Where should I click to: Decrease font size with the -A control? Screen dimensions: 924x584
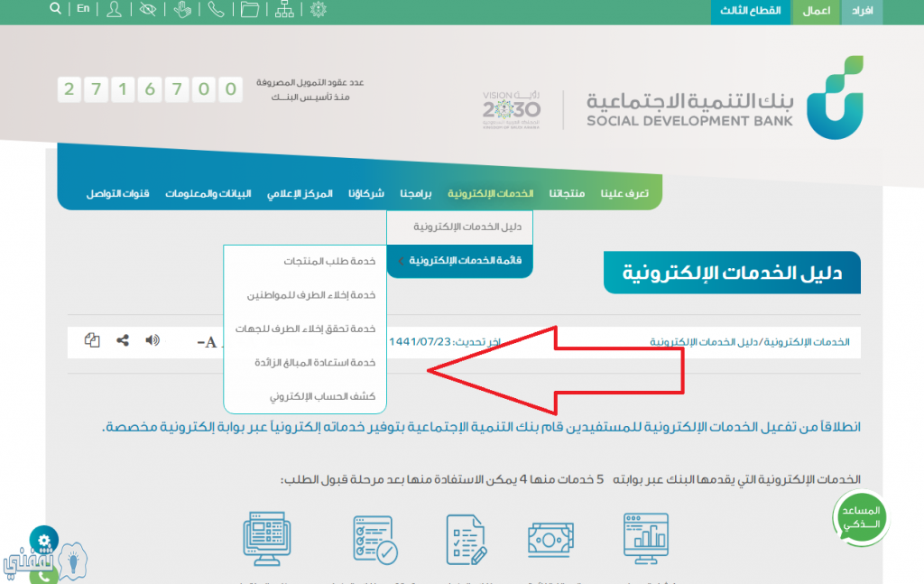coord(207,342)
